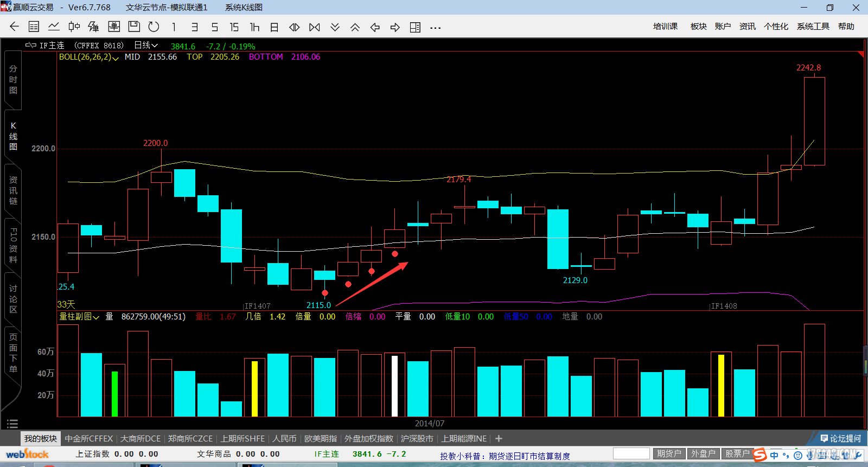Select the daily period 日 button
Viewport: 868px width, 467px height.
click(x=275, y=27)
